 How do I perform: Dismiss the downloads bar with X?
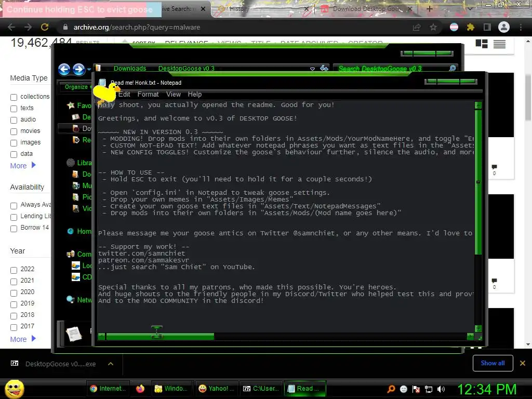point(523,363)
